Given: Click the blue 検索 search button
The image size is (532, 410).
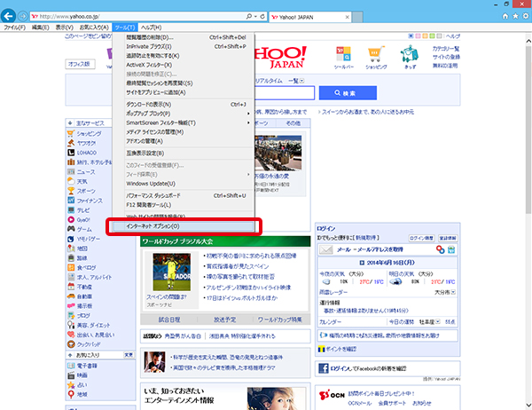Looking at the screenshot, I should [348, 92].
